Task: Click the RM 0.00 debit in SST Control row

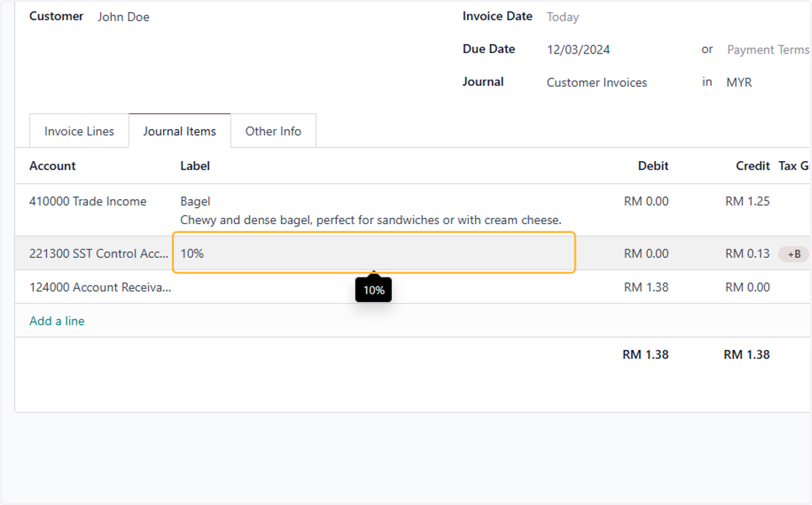Action: coord(646,254)
